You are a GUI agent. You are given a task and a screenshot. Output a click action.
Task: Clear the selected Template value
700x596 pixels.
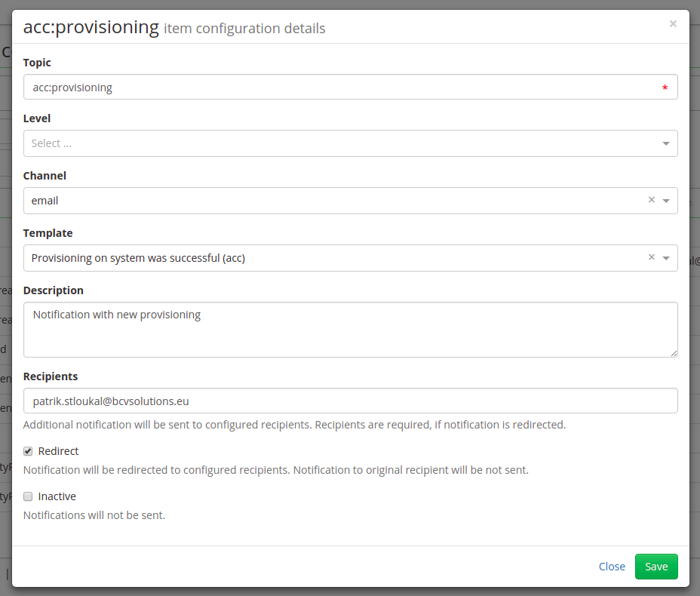(x=651, y=257)
